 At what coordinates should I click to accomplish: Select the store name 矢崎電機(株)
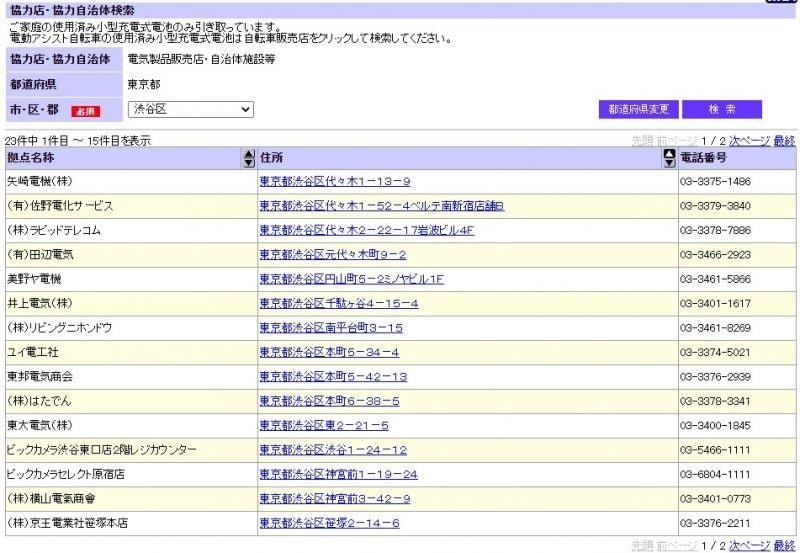40,182
